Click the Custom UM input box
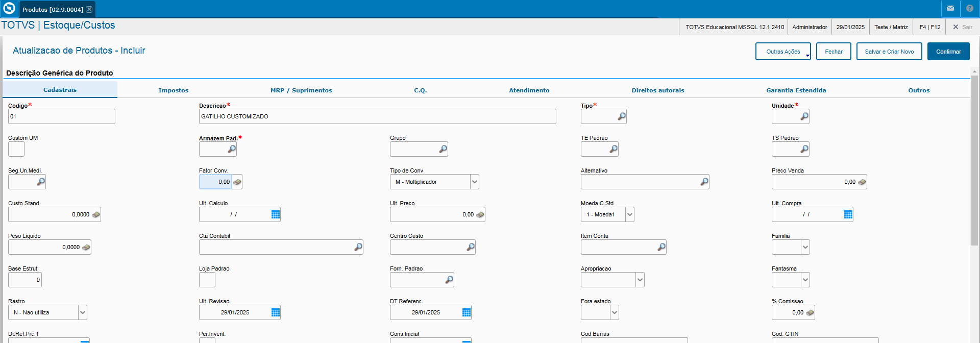980x343 pixels. click(x=16, y=149)
